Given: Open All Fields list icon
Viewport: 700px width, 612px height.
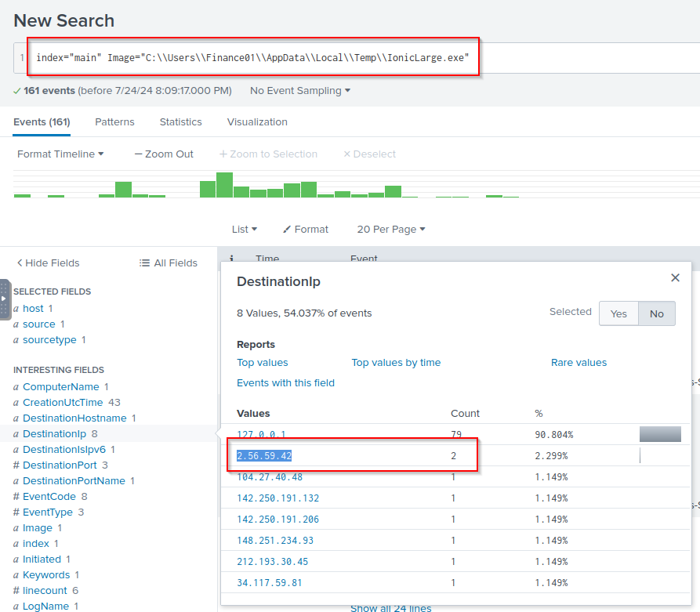Looking at the screenshot, I should coord(144,263).
